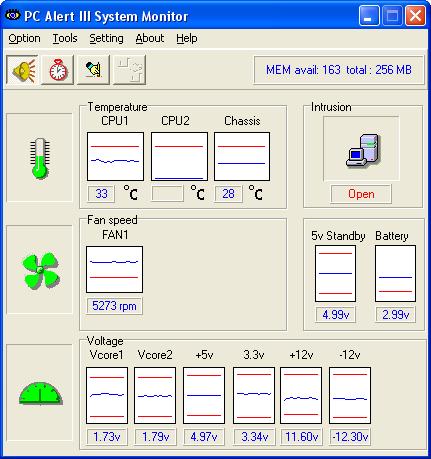Click the grayed-out puzzle pieces toolbar icon

coord(130,70)
